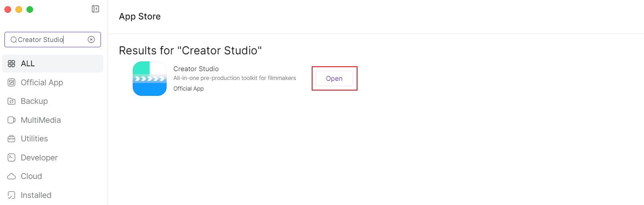Click the Developer terminal icon
644x205 pixels.
[12, 158]
